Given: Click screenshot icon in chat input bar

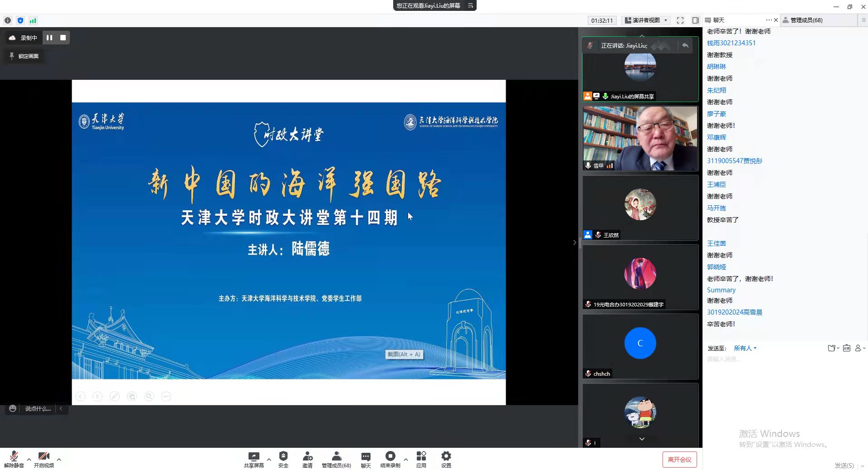Looking at the screenshot, I should point(847,348).
